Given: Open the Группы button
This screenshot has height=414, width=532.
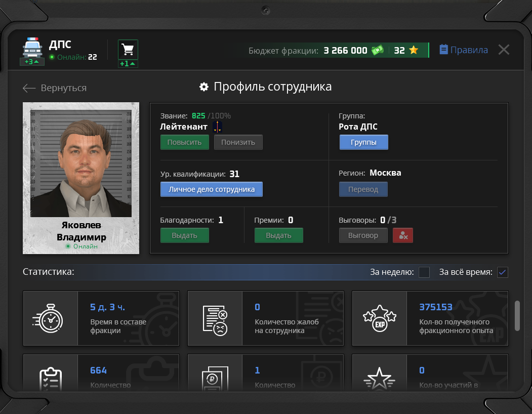Looking at the screenshot, I should point(364,142).
